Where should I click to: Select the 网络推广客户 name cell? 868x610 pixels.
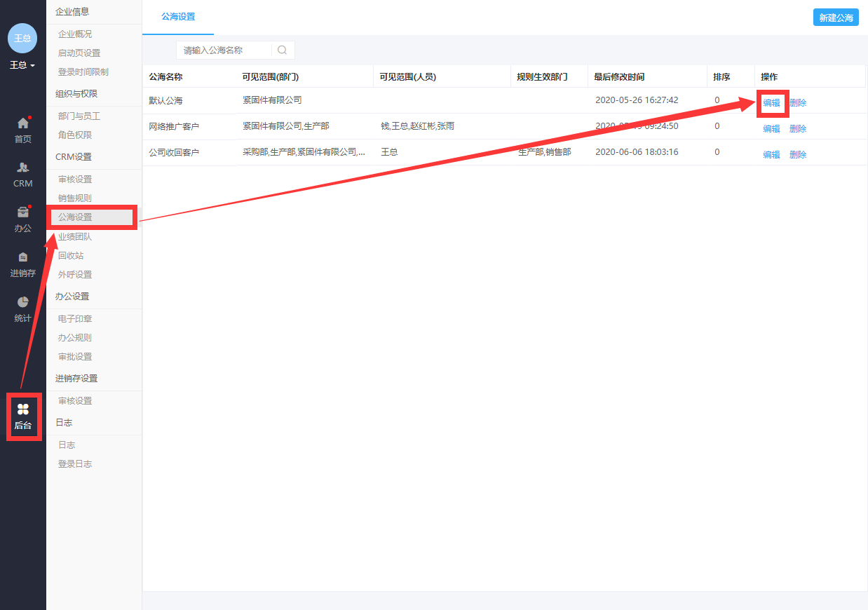point(174,126)
